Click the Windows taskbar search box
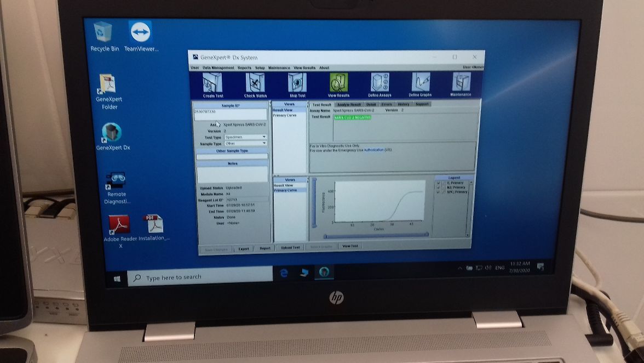The width and height of the screenshot is (644, 363). tap(200, 277)
